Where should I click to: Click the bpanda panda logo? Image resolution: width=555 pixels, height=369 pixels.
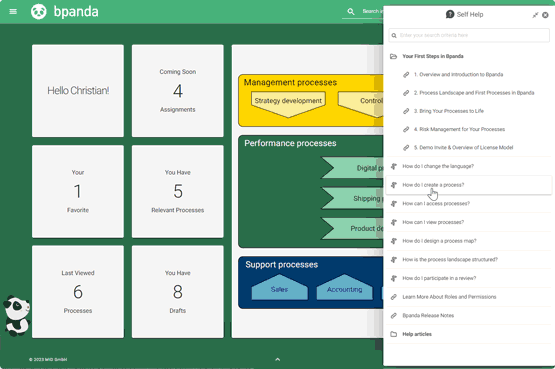point(39,12)
